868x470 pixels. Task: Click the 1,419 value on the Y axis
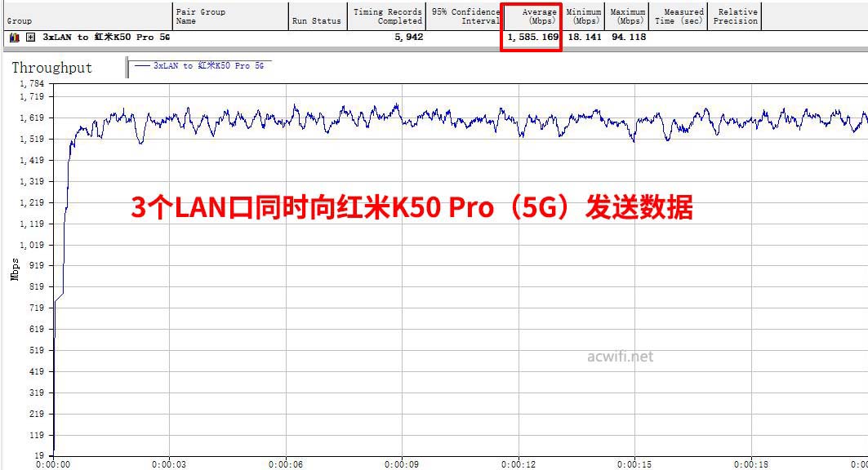pyautogui.click(x=32, y=161)
